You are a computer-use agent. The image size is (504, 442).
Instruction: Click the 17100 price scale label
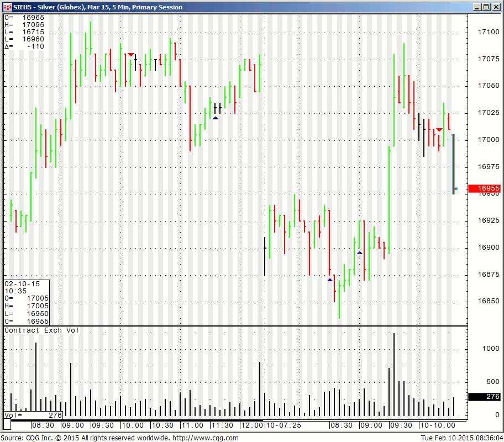(x=488, y=32)
